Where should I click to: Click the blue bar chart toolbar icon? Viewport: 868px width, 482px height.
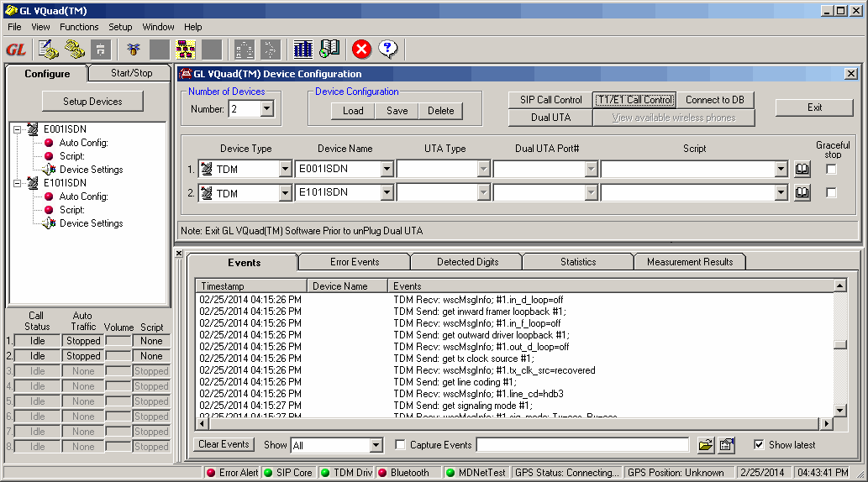(302, 50)
